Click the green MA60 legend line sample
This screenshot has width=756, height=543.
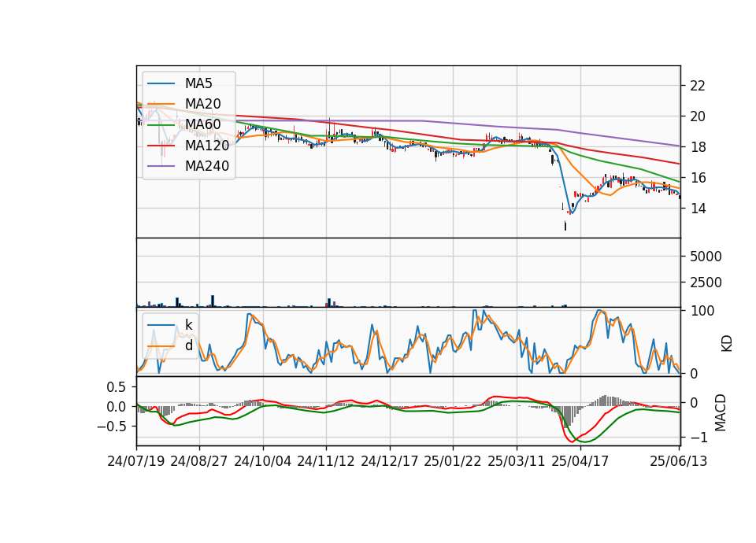pos(161,124)
